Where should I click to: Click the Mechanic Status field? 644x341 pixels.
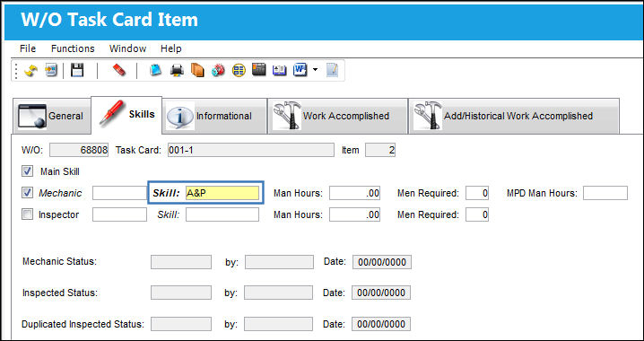click(x=181, y=262)
